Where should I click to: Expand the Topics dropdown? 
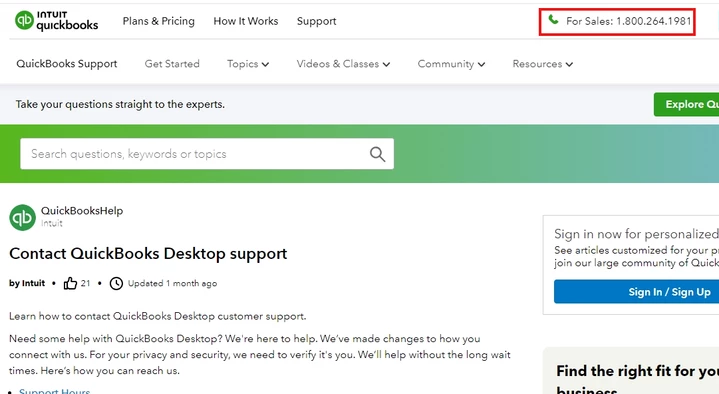tap(248, 64)
